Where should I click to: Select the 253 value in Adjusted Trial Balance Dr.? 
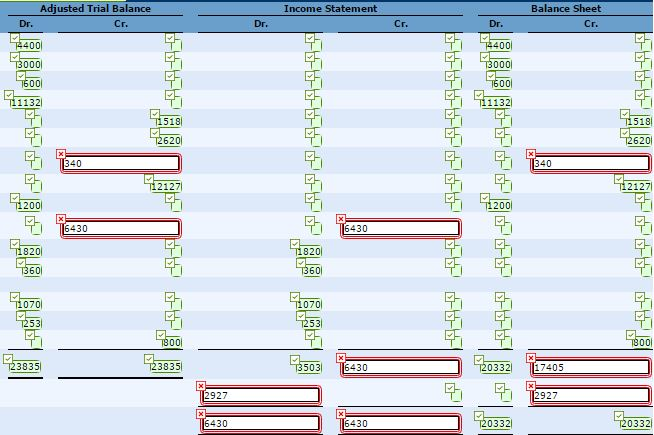coord(32,323)
